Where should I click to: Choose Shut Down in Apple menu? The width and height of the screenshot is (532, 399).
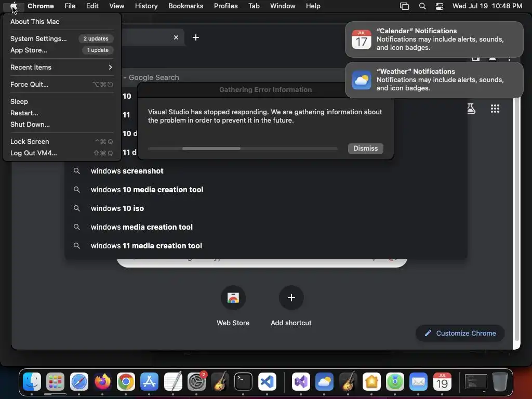pyautogui.click(x=62, y=124)
